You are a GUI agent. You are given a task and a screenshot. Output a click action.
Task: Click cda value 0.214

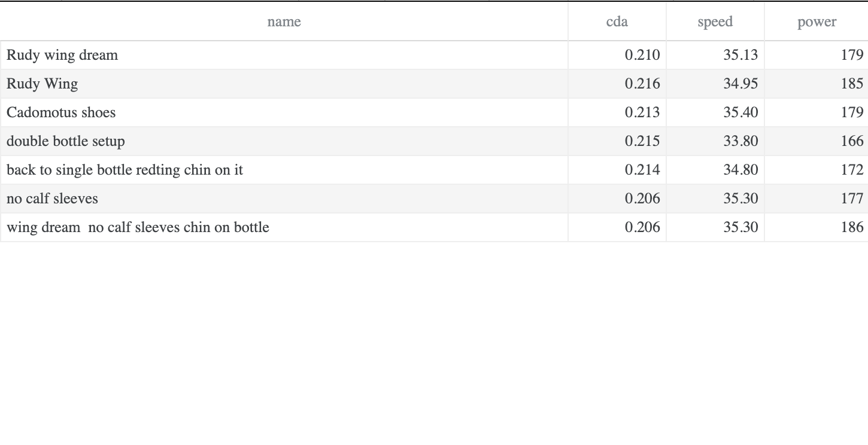[x=642, y=170]
